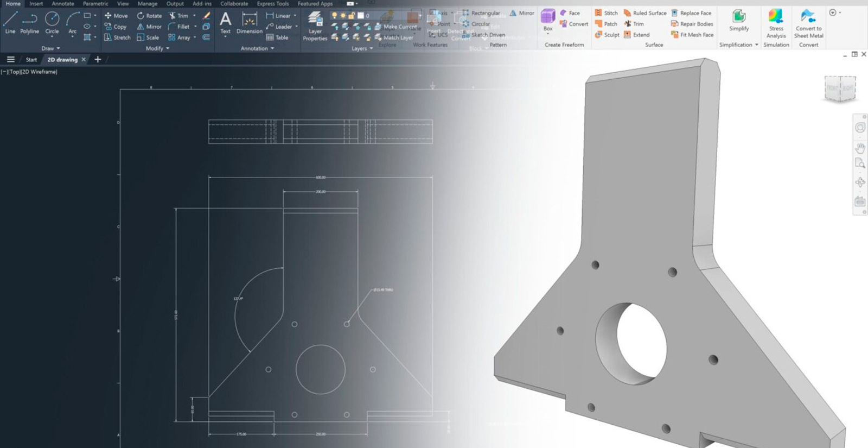Open Layer Properties manager
Image resolution: width=868 pixels, height=448 pixels.
click(x=315, y=26)
